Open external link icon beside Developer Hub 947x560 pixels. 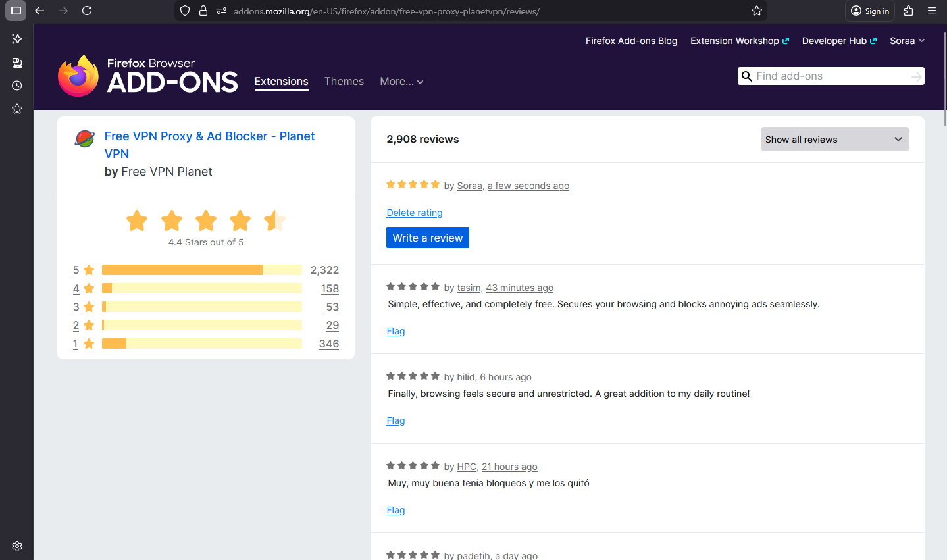[873, 41]
